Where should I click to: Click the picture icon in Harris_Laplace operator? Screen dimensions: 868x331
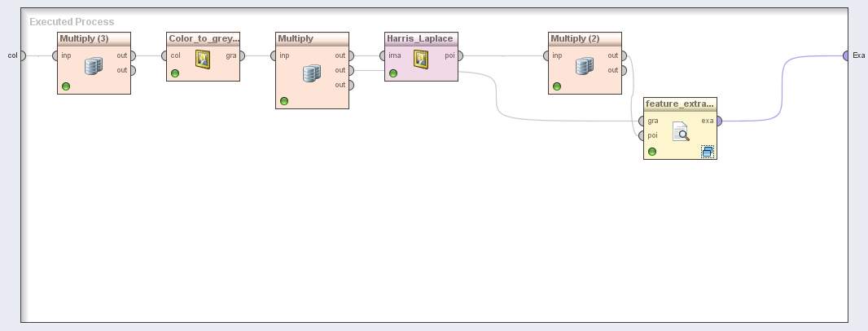421,59
